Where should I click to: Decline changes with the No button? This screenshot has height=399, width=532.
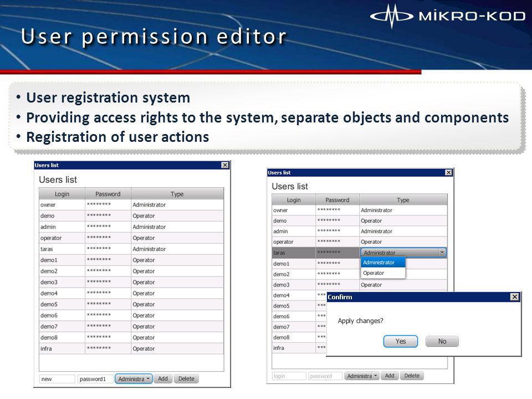[x=442, y=341]
